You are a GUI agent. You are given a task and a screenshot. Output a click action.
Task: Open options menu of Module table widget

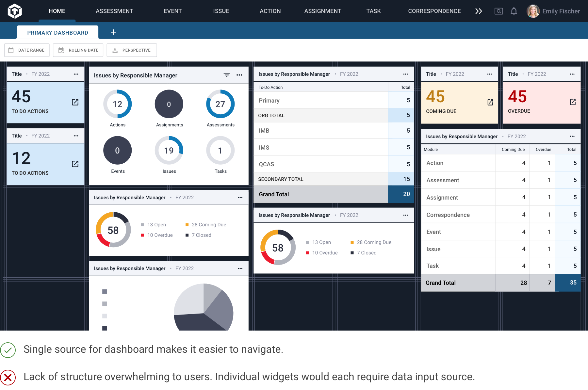click(572, 136)
